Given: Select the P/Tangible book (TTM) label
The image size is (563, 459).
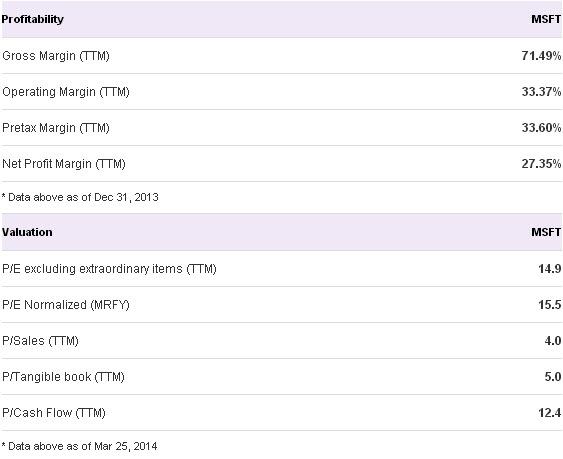Looking at the screenshot, I should pos(63,377).
